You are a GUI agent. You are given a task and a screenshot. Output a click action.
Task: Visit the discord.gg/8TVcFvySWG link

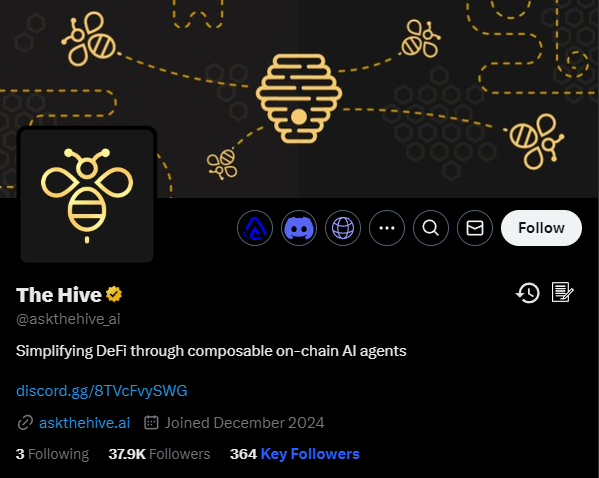click(x=102, y=391)
